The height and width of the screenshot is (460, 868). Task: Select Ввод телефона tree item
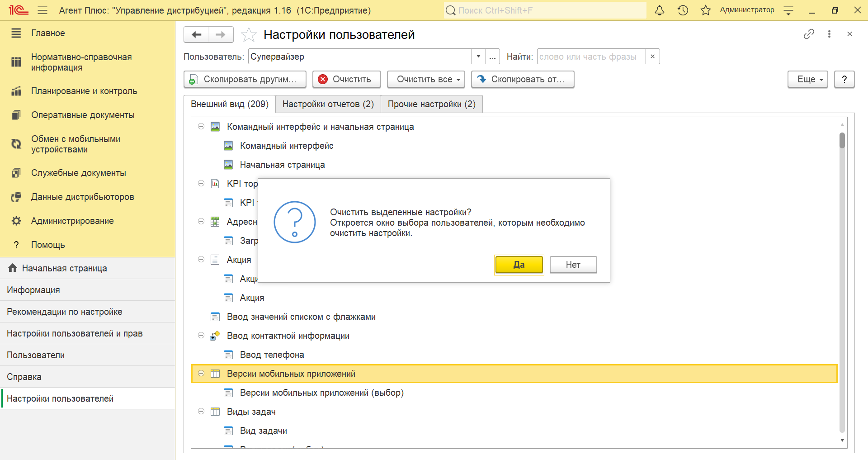tap(272, 355)
